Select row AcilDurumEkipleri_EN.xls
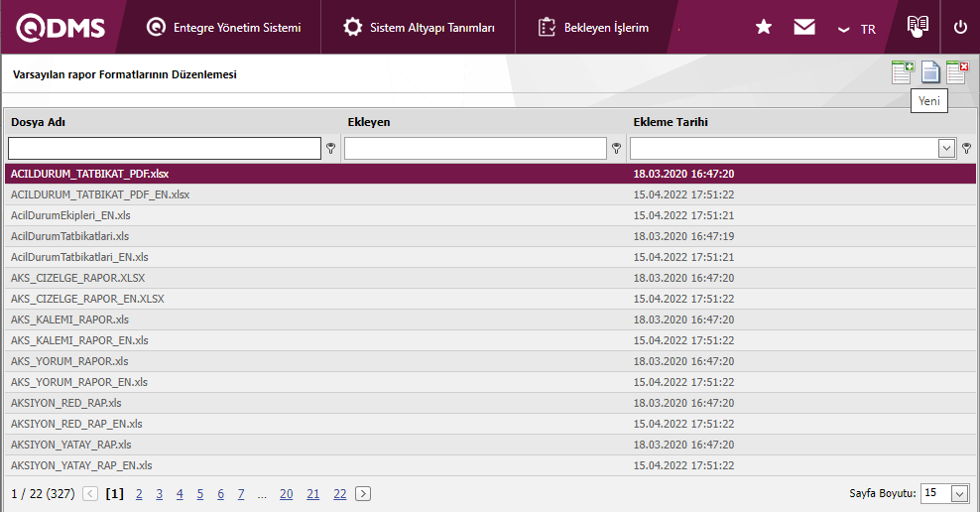980x512 pixels. (490, 215)
